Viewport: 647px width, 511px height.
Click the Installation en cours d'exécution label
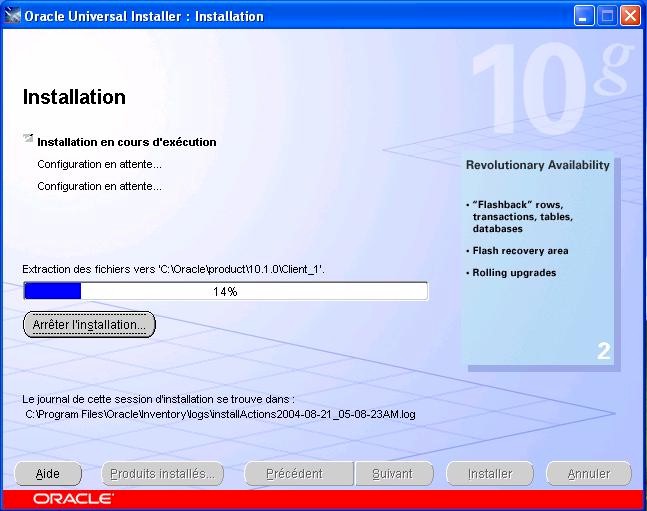point(127,142)
